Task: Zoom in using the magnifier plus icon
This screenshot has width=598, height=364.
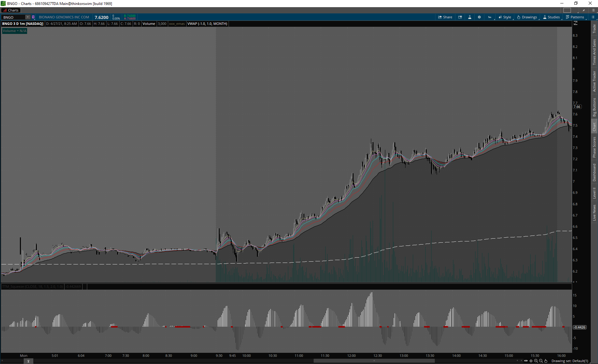Action: click(x=536, y=361)
